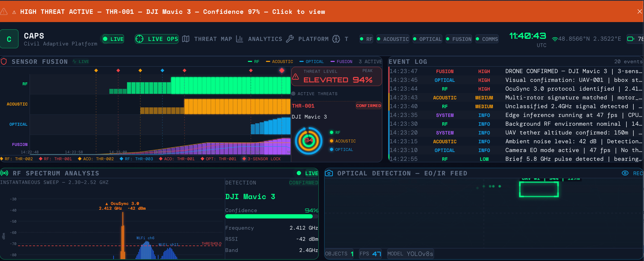Open the ANALYTICS panel icon
The height and width of the screenshot is (261, 644).
coord(239,39)
